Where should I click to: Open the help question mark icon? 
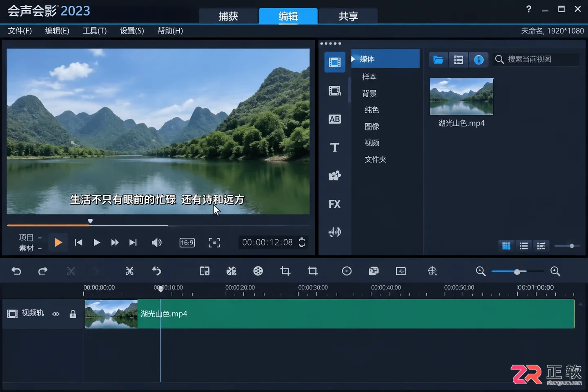tap(529, 9)
